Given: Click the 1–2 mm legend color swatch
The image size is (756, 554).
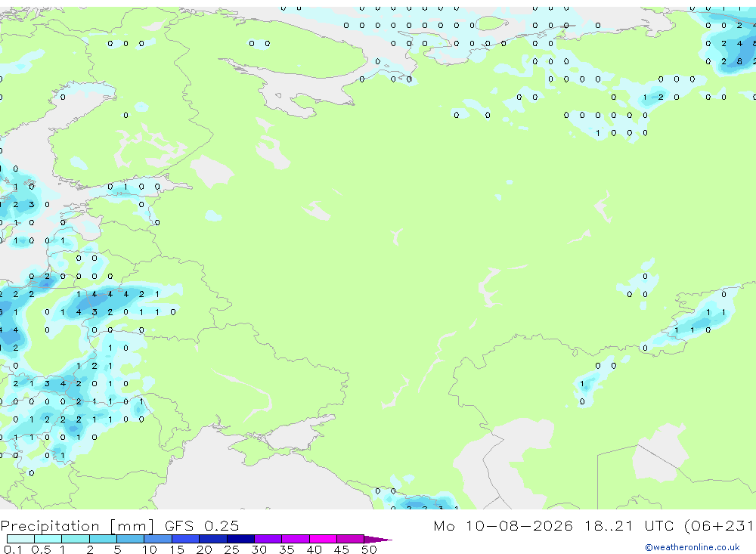Looking at the screenshot, I should pyautogui.click(x=75, y=539).
